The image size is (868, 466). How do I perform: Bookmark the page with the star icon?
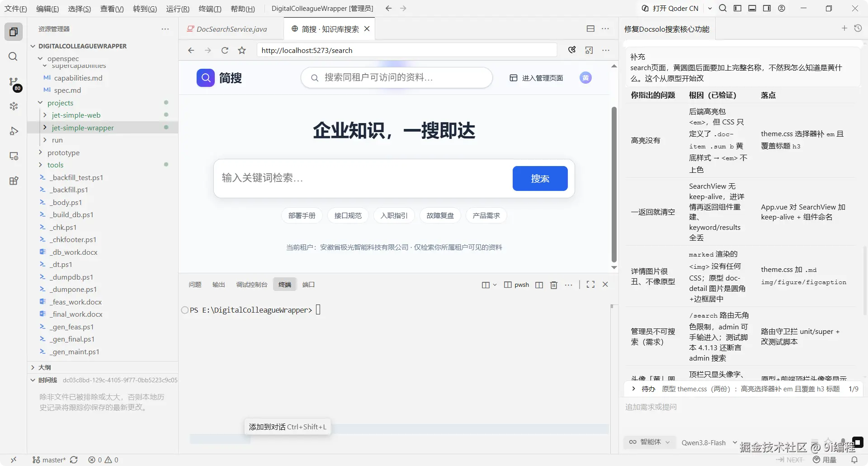(242, 50)
